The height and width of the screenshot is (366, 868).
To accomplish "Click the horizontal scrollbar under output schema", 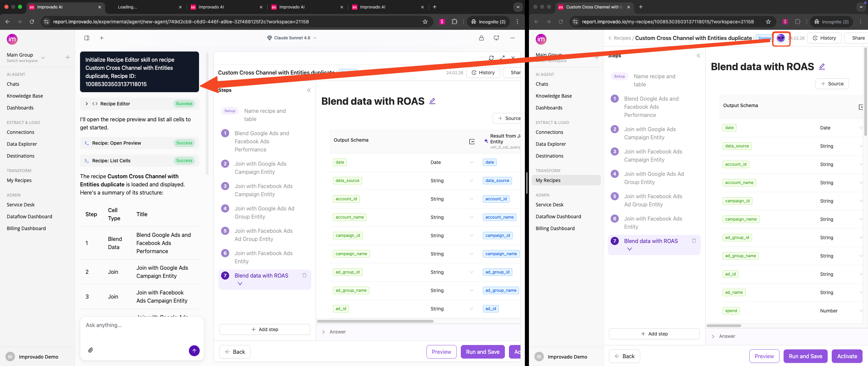I will 375,321.
